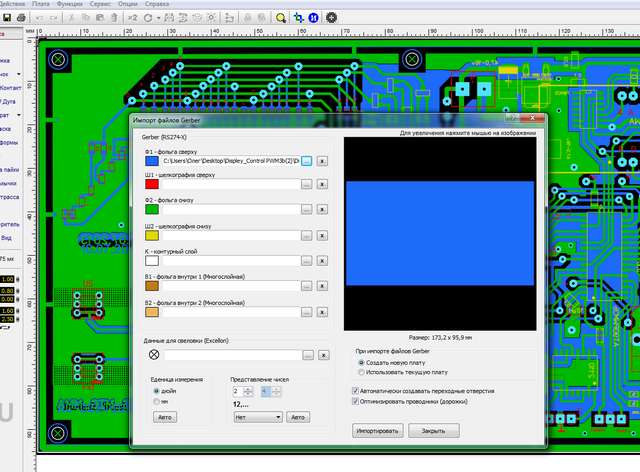The width and height of the screenshot is (640, 472).
Task: Open the 'Нет' number format dropdown
Action: 256,417
